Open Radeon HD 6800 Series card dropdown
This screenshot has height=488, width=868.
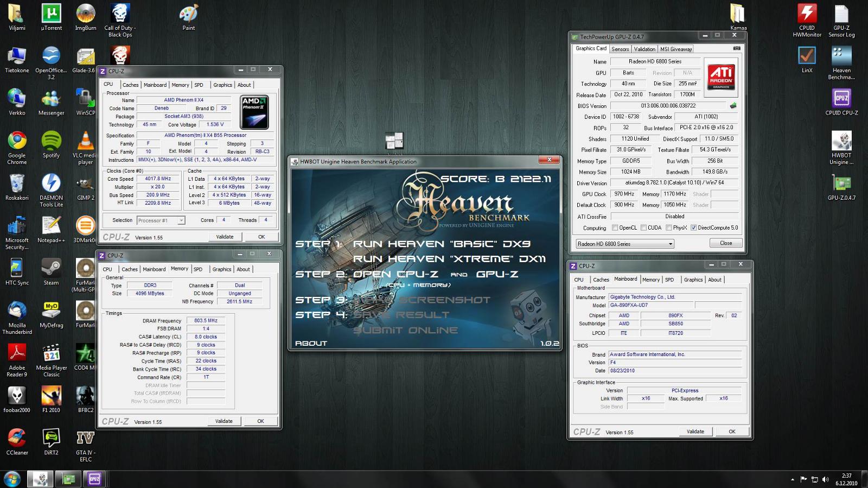coord(624,244)
